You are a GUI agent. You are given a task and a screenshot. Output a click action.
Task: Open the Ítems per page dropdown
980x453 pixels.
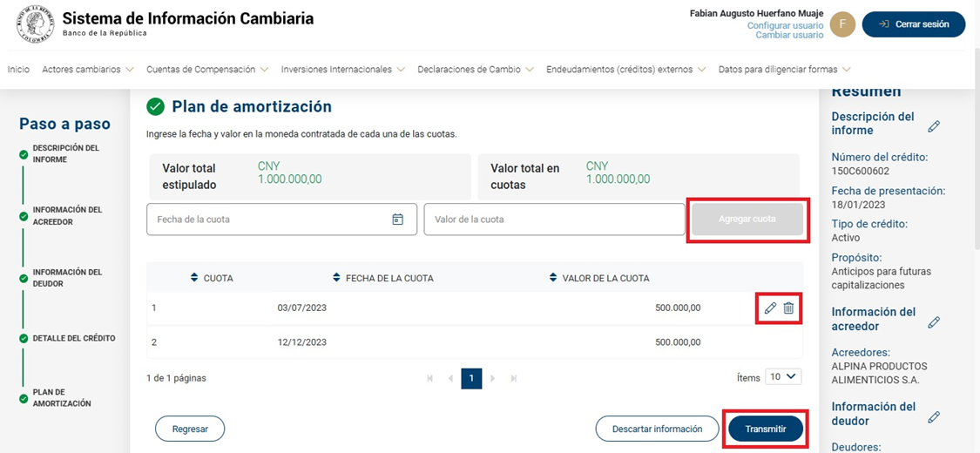tap(783, 377)
